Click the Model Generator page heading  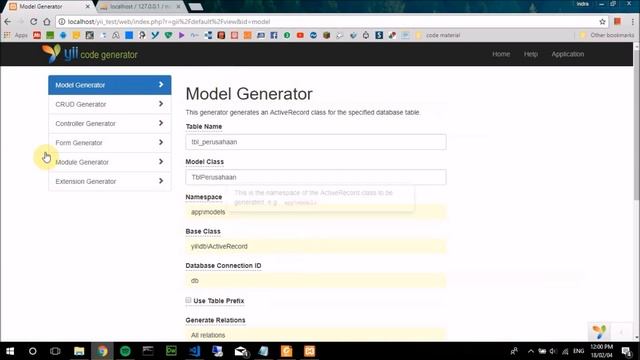tap(249, 94)
